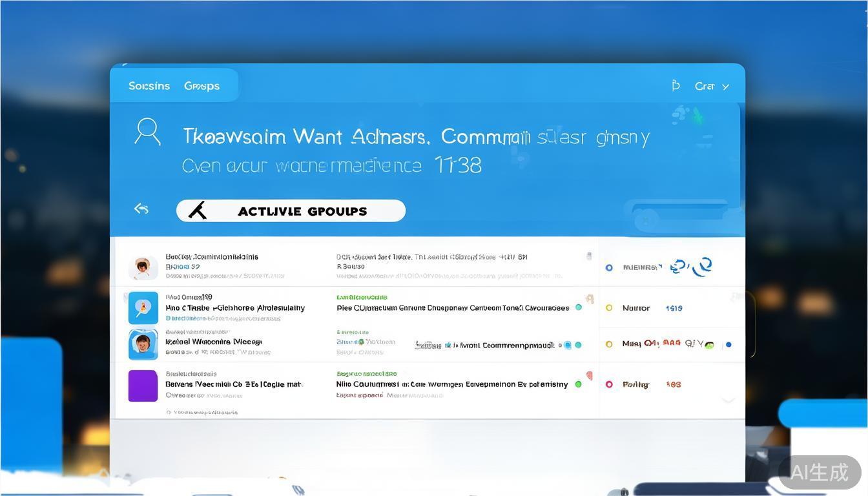
Task: Select the red radio circle beside Forlitg
Action: coord(609,384)
